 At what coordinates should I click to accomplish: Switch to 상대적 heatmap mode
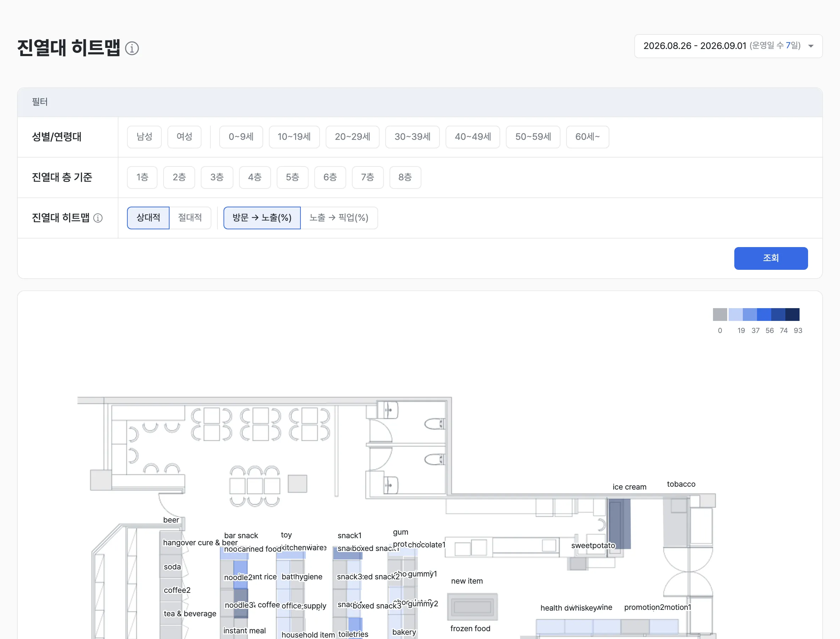(x=148, y=218)
